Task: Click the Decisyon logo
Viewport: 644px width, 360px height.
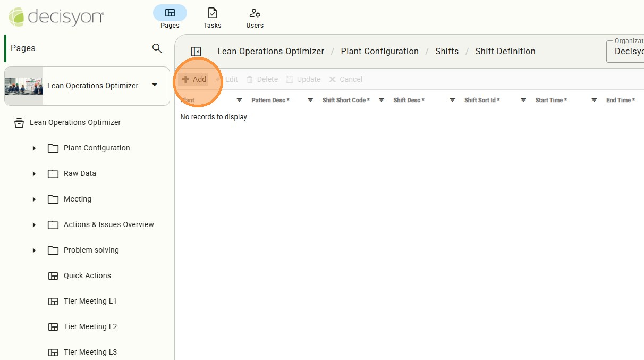Action: tap(56, 17)
